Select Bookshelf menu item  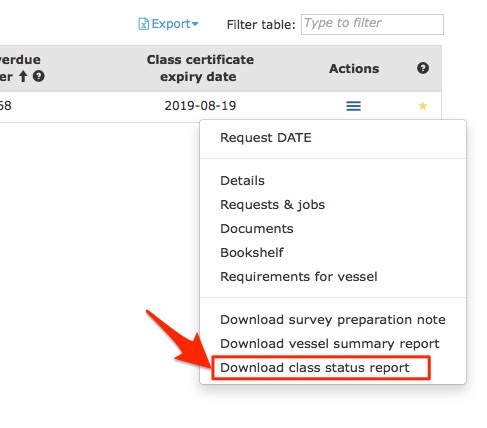tap(252, 253)
